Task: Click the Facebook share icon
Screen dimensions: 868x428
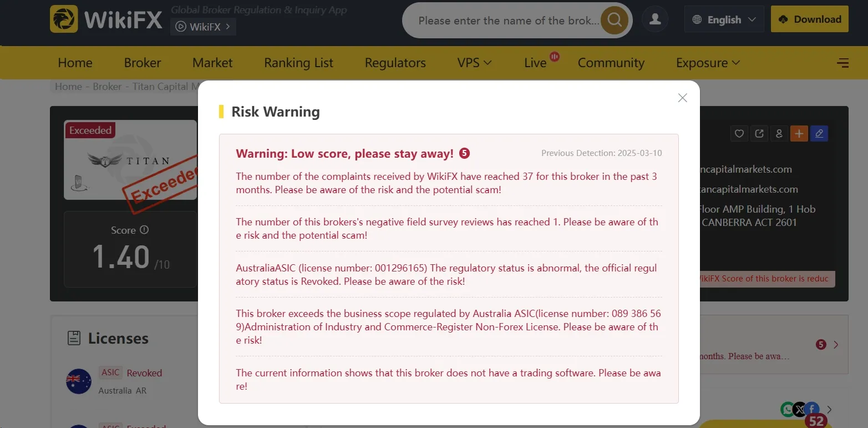Action: pos(811,410)
